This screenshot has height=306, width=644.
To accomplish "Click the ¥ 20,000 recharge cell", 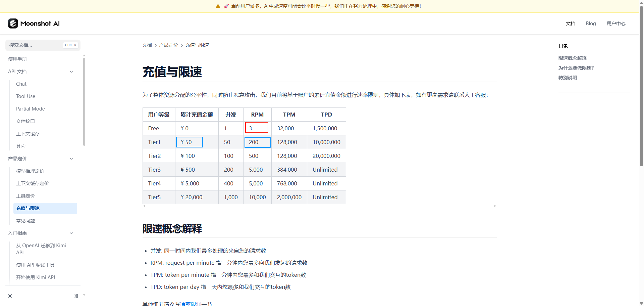I will [192, 197].
